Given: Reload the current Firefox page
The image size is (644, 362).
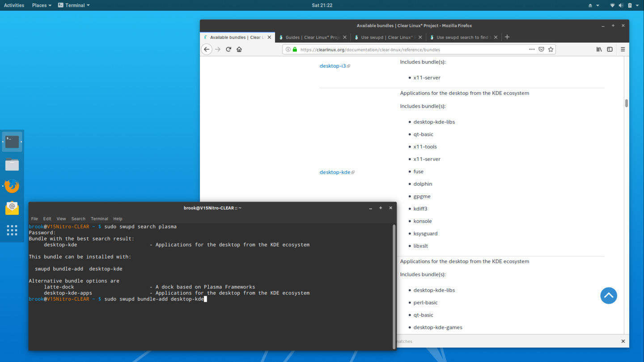Looking at the screenshot, I should (x=229, y=50).
